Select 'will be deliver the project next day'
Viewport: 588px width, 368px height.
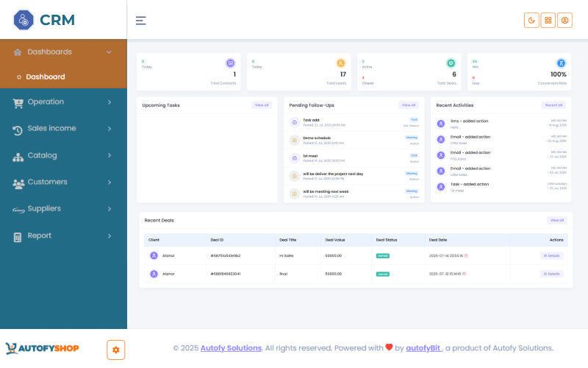pos(333,174)
